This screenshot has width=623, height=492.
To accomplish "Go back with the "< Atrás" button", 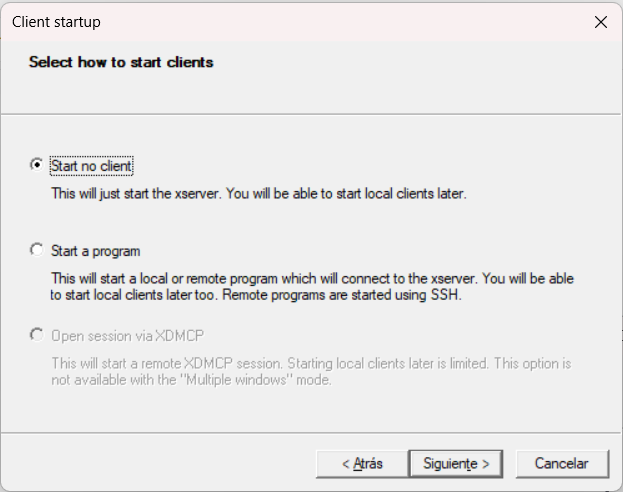I will [363, 464].
